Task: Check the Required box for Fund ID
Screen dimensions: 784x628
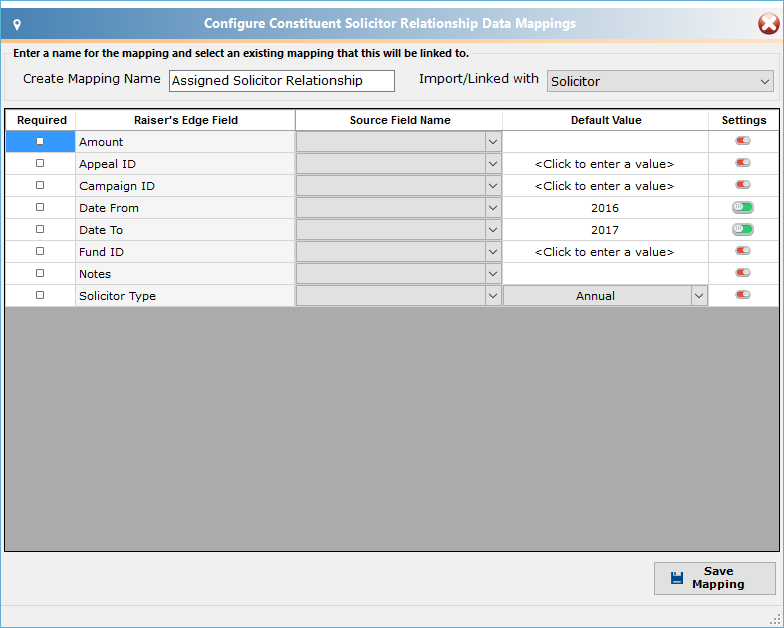Action: tap(40, 252)
